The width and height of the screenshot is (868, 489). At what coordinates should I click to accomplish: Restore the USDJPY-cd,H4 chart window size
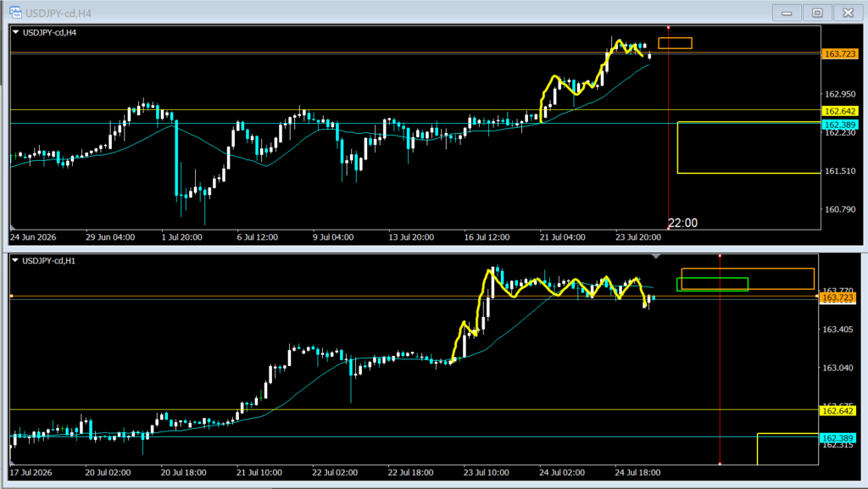(x=817, y=13)
